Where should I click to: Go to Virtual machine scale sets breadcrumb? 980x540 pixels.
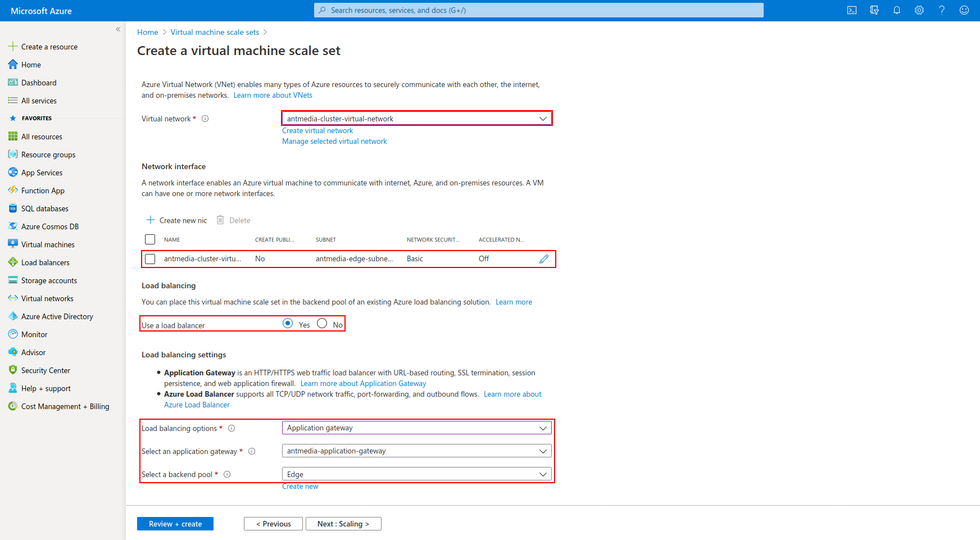[215, 32]
